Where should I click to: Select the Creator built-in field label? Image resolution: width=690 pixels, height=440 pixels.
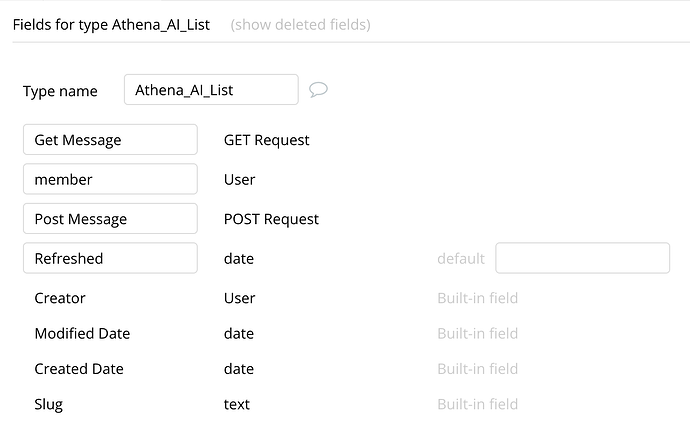click(x=60, y=298)
